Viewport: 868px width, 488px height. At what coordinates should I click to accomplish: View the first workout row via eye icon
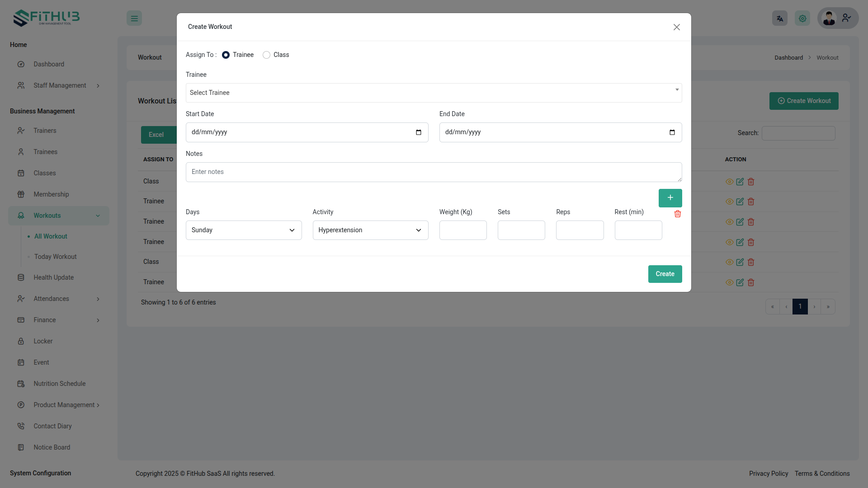coord(729,182)
